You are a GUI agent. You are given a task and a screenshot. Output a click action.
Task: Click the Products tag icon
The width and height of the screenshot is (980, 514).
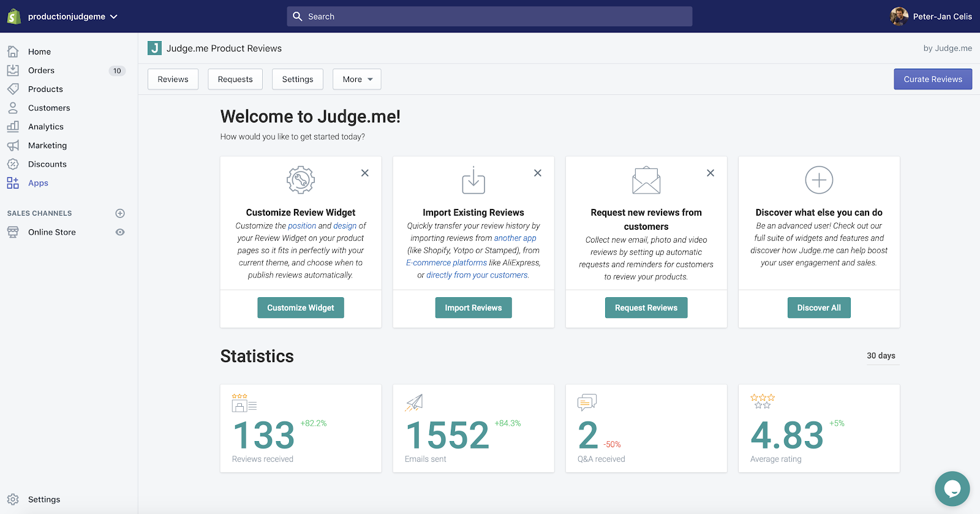[13, 89]
